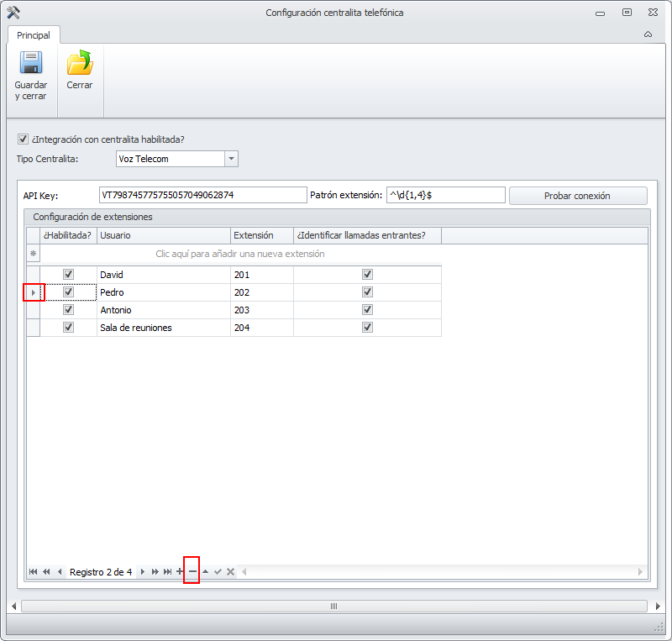672x641 pixels.
Task: Go to previous record in navigator
Action: [60, 572]
